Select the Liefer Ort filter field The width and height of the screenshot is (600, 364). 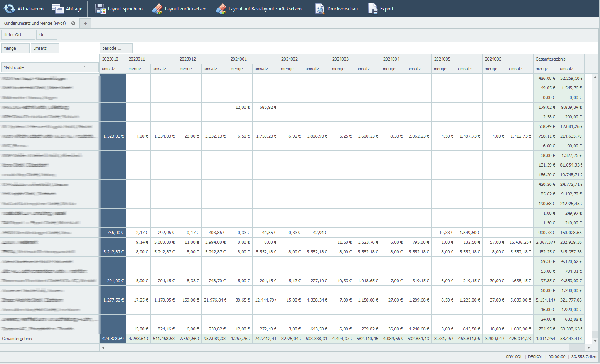coord(18,35)
